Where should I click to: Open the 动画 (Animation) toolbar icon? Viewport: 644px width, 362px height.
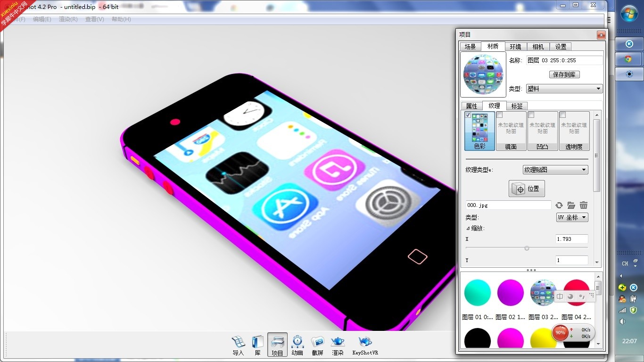[x=297, y=345]
